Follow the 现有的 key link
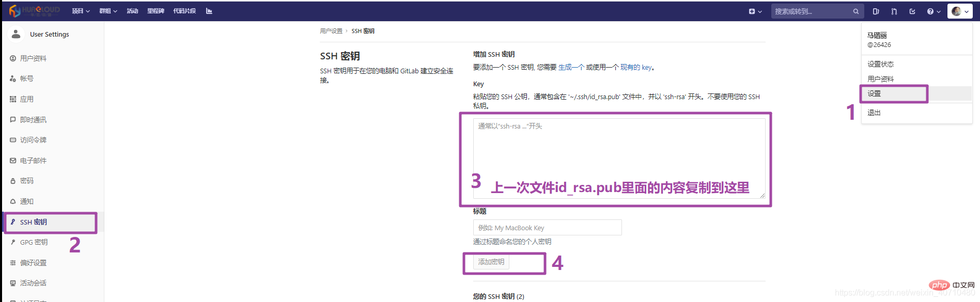 coord(635,67)
